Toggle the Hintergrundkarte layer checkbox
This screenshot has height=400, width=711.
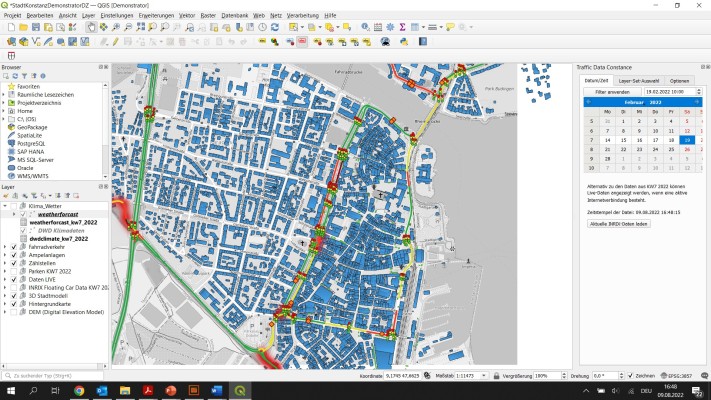click(14, 304)
